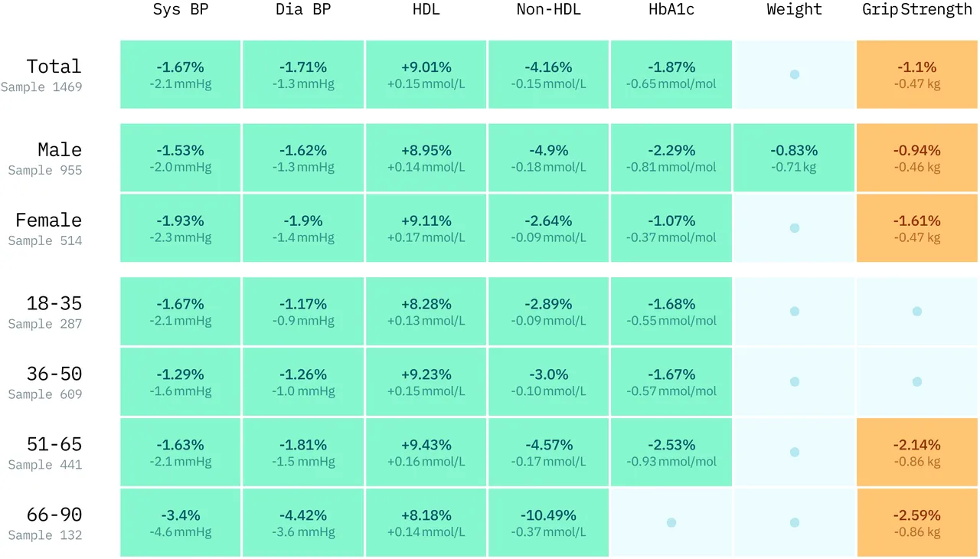The height and width of the screenshot is (559, 980).
Task: Click the 18-35 row Grip Strength dot
Action: coord(917,312)
